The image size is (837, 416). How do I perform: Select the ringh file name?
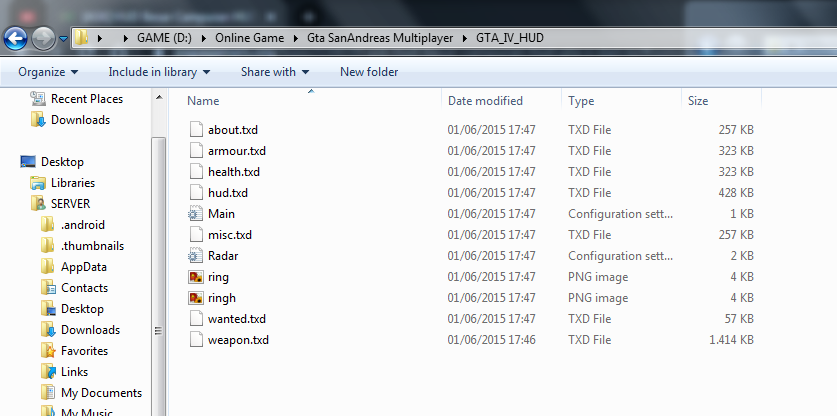(222, 298)
